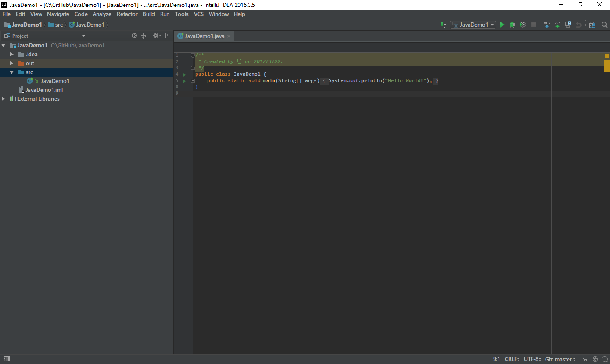Hide the Project tool window
This screenshot has width=610, height=364.
pos(168,36)
